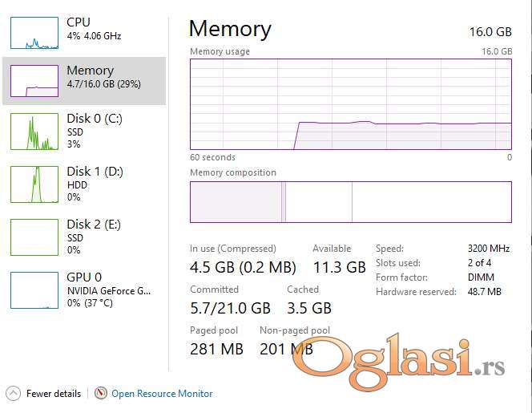Click the Resource Monitor gauge icon
532x413 pixels.
click(101, 394)
